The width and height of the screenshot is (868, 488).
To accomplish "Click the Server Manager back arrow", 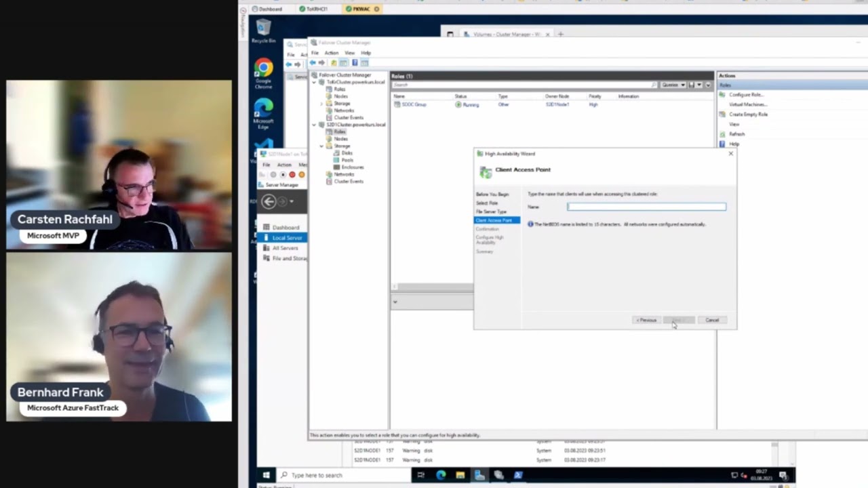I will pos(269,201).
